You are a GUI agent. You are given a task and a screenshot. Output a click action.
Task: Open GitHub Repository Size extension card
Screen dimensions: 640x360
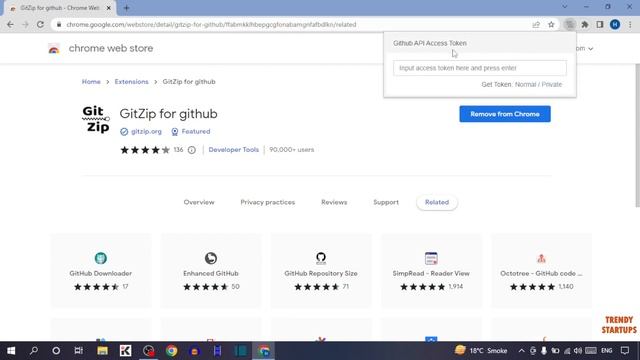coord(321,271)
